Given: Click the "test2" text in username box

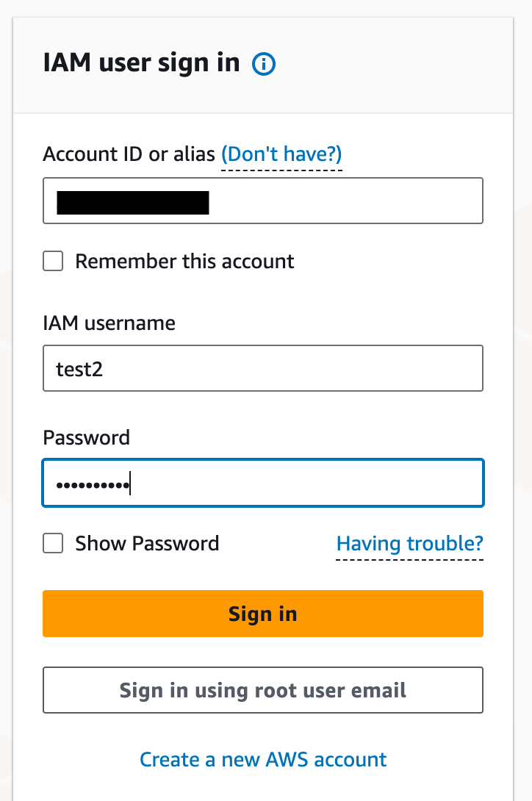Looking at the screenshot, I should pos(79,370).
